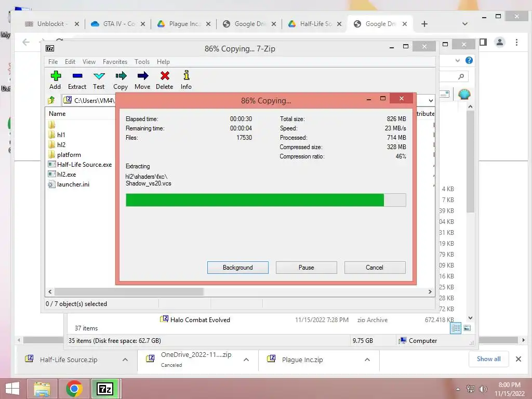The width and height of the screenshot is (532, 399).
Task: Cancel the copying operation
Action: 375,268
